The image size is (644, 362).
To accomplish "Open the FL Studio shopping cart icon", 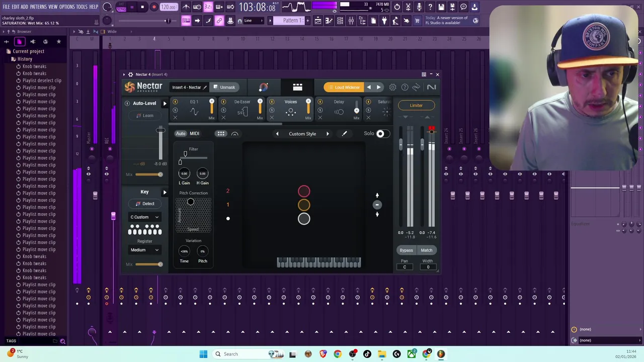I will pyautogui.click(x=417, y=21).
